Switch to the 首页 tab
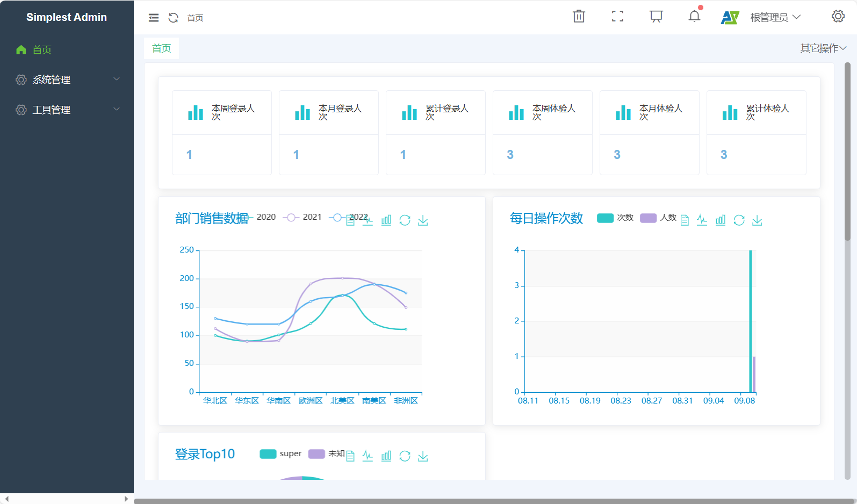 click(161, 48)
